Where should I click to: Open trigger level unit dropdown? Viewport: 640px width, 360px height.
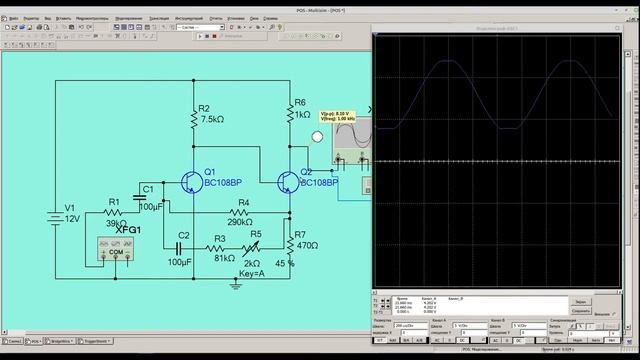pyautogui.click(x=613, y=333)
